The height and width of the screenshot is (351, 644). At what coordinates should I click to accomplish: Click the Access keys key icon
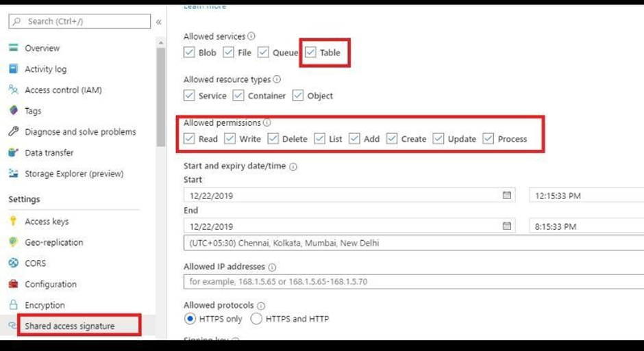pyautogui.click(x=13, y=221)
